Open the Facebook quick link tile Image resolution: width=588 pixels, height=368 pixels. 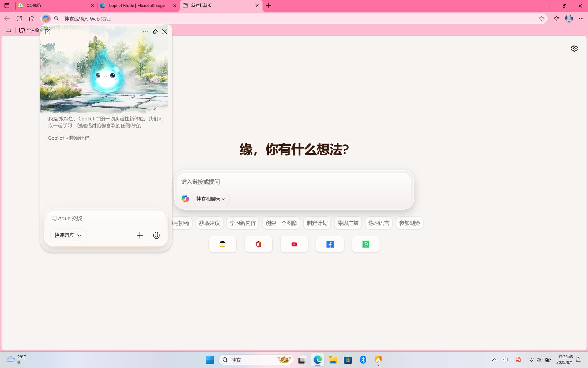point(330,244)
